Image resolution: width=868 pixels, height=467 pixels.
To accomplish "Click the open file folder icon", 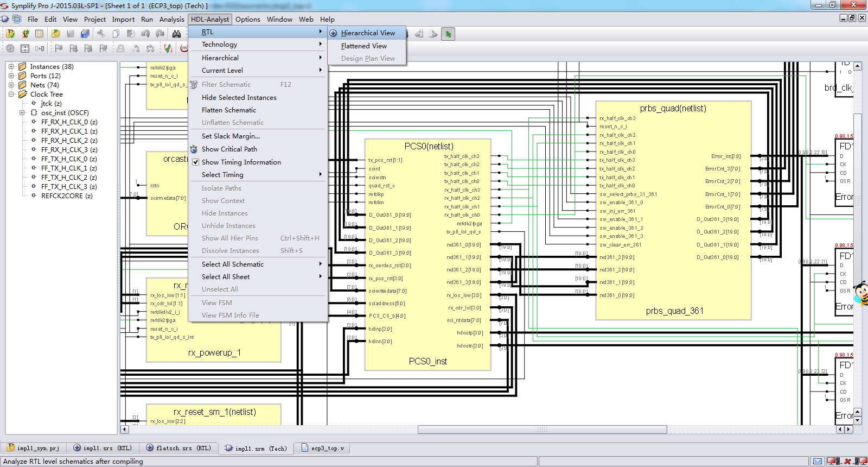I will tap(56, 34).
